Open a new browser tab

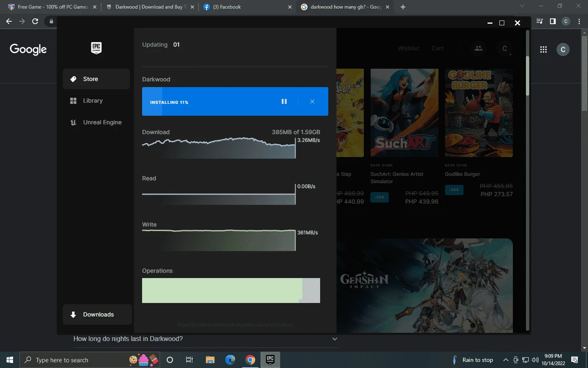click(403, 7)
